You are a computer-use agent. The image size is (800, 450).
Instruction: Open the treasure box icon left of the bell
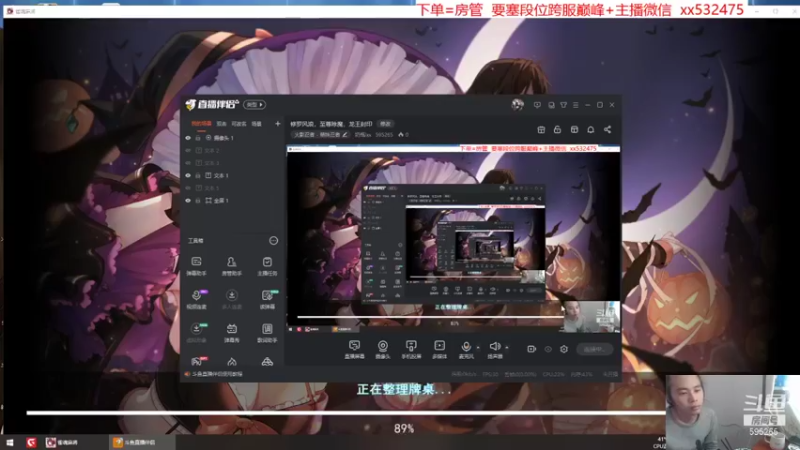(574, 130)
